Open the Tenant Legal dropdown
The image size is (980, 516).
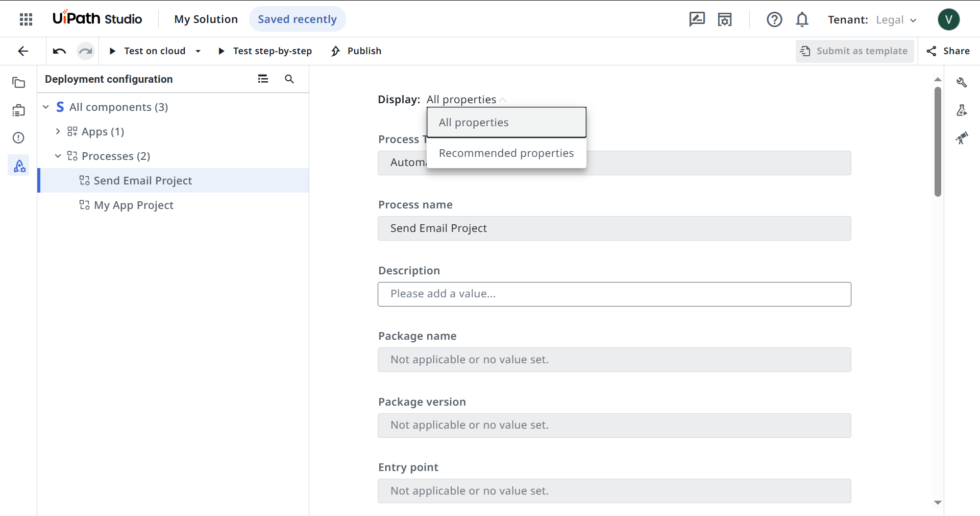897,20
